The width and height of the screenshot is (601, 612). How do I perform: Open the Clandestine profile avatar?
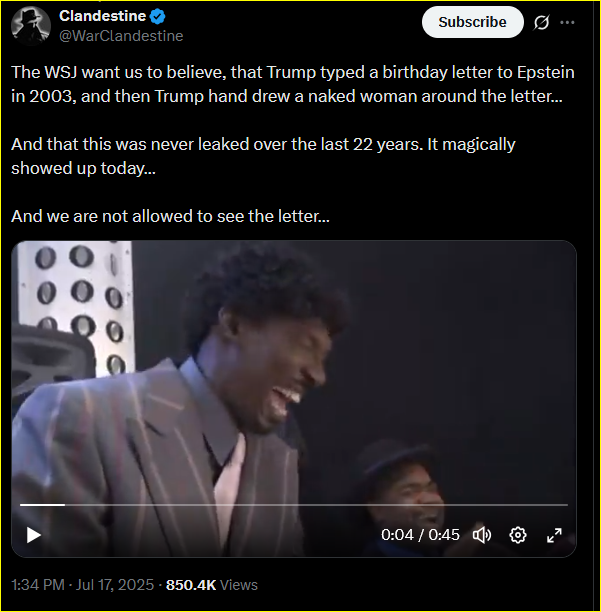(31, 25)
